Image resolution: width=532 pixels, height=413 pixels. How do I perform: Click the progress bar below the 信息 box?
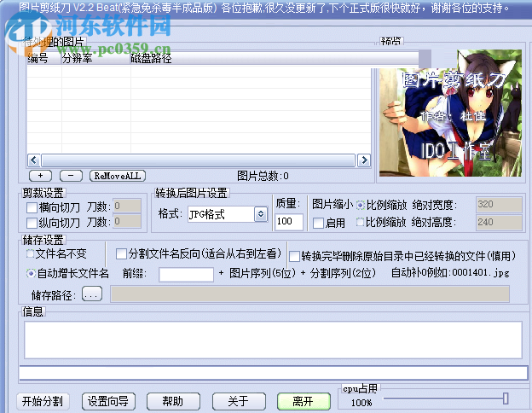[x=274, y=373]
